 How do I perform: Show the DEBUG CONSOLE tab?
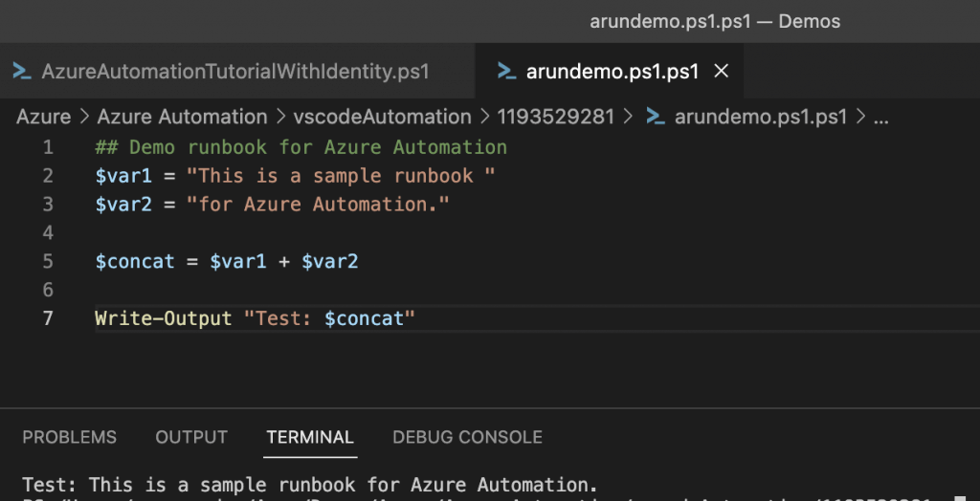[x=467, y=437]
